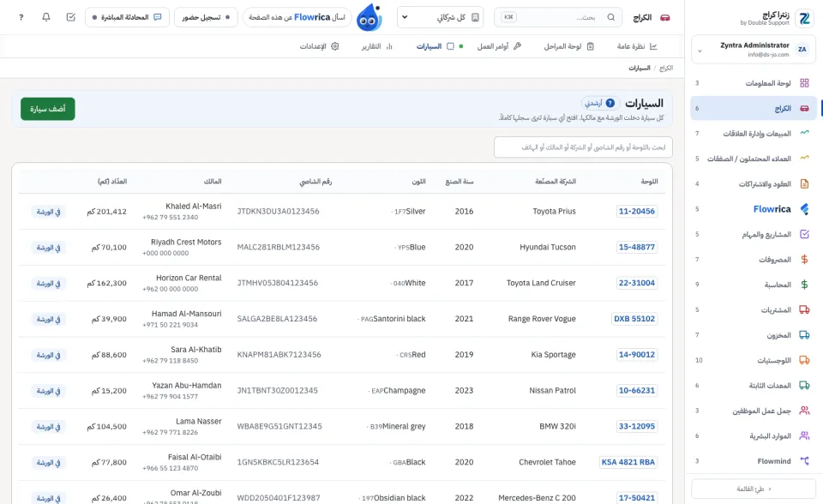Click the اللوجستيات orange truck icon
823x504 pixels.
(804, 360)
